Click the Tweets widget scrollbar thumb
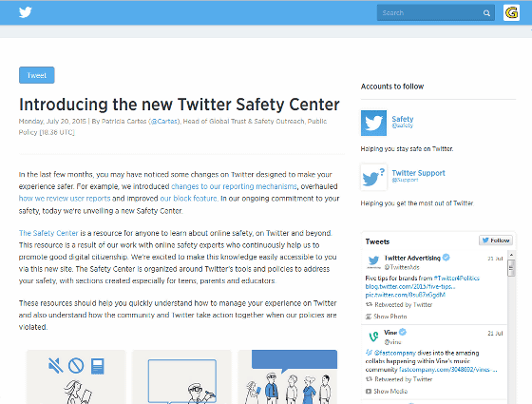Image resolution: width=532 pixels, height=404 pixels. pos(511,268)
